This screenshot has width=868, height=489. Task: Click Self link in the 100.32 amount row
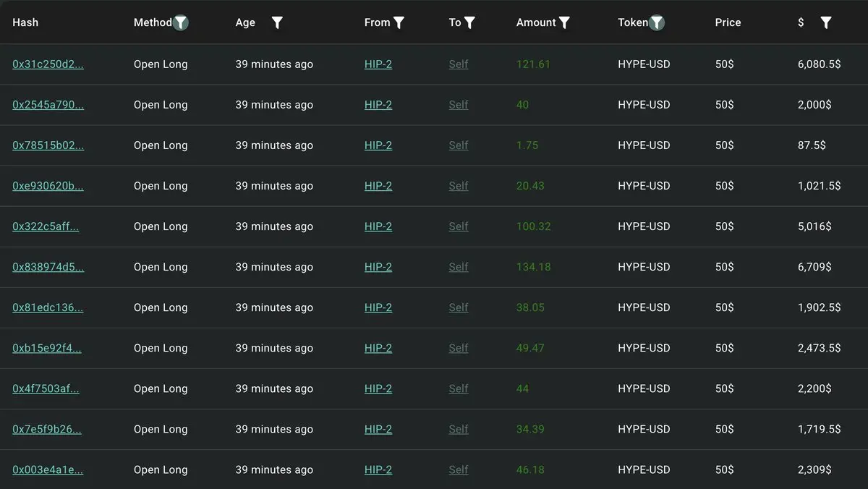pyautogui.click(x=459, y=226)
